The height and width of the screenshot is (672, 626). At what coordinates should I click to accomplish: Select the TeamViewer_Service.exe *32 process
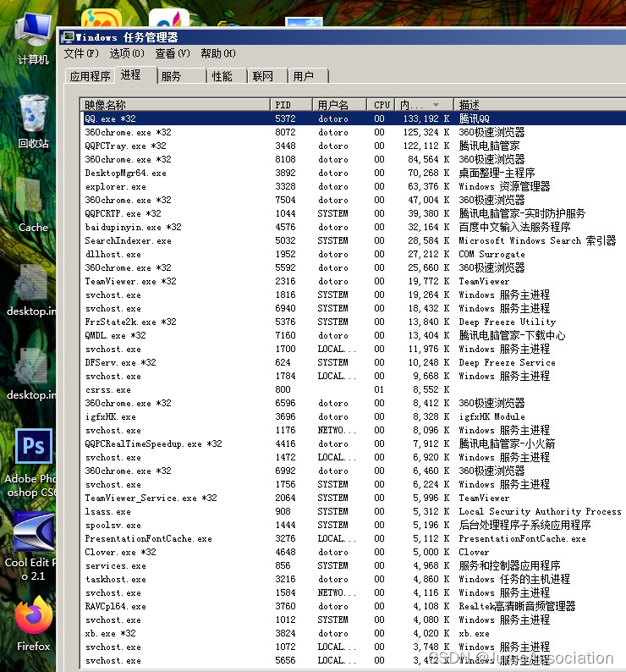354,498
